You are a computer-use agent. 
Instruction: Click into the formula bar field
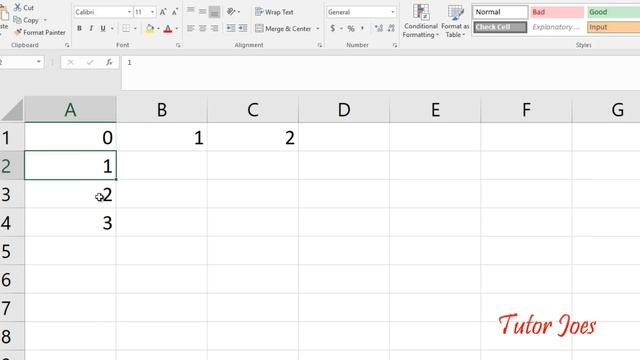click(380, 72)
